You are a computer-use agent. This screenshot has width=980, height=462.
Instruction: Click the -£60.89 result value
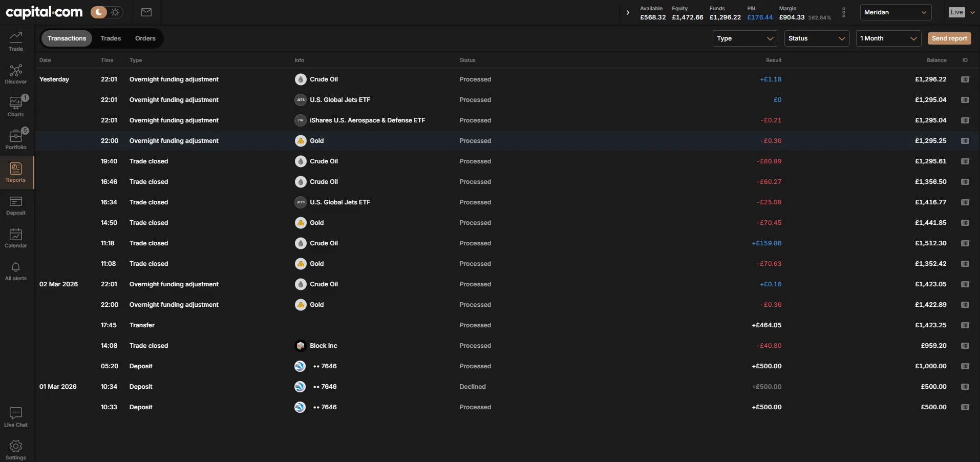(x=769, y=161)
